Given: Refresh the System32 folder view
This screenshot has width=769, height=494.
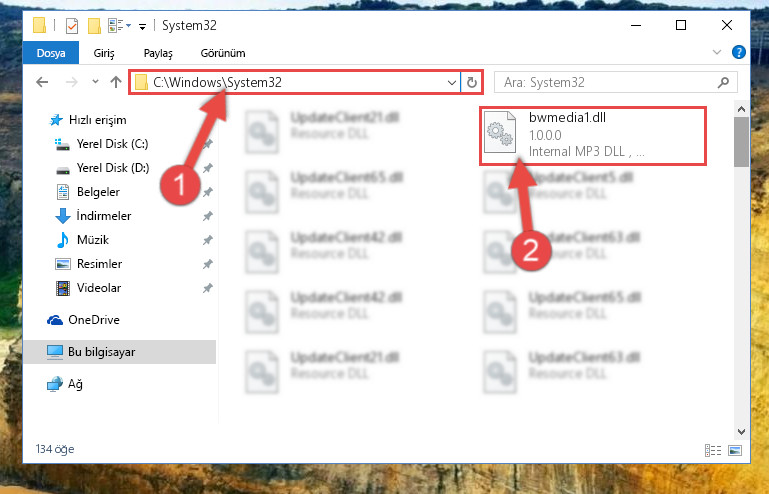Looking at the screenshot, I should pyautogui.click(x=472, y=82).
